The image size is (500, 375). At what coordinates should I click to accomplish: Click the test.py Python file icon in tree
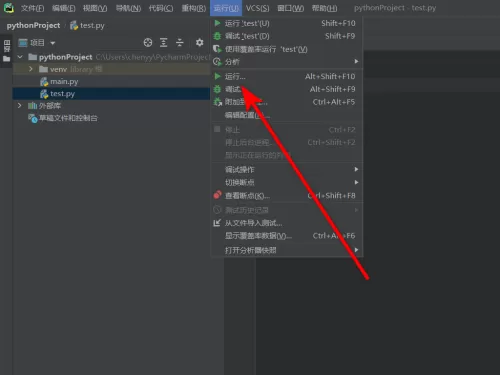click(x=44, y=94)
